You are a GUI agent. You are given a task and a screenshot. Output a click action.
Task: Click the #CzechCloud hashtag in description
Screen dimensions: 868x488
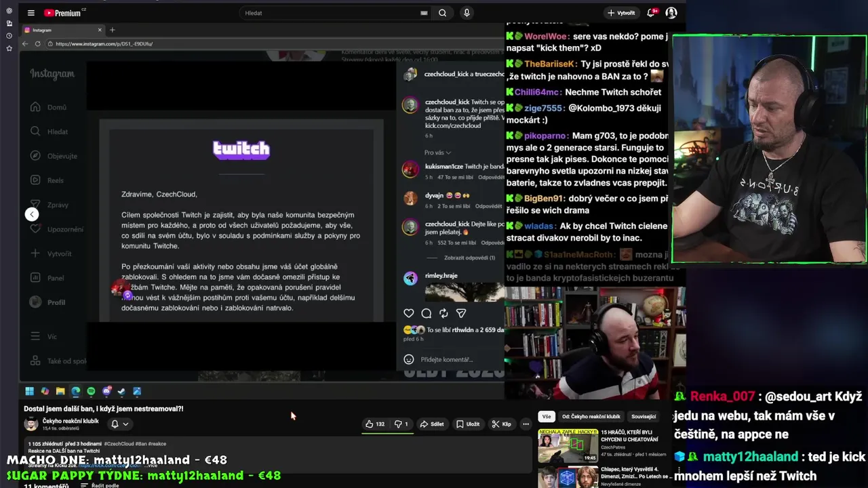(119, 444)
